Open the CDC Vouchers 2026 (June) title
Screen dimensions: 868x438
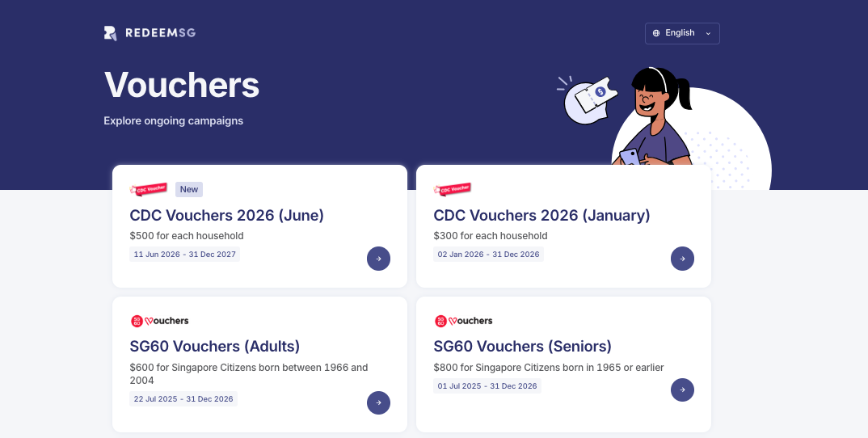click(x=227, y=215)
